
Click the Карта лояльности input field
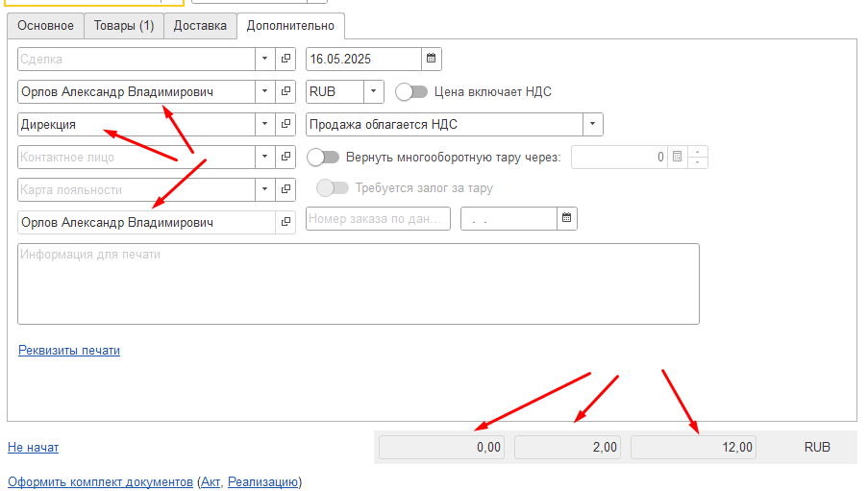coord(136,189)
